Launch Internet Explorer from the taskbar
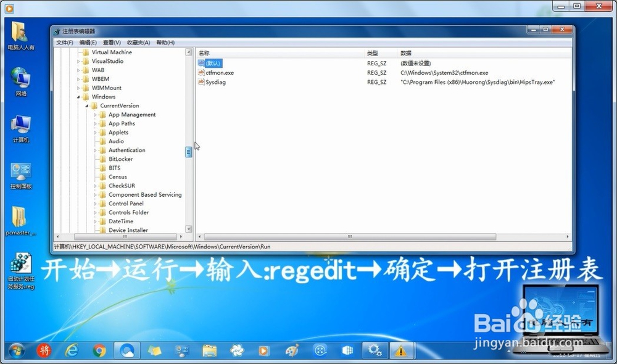 coord(72,350)
